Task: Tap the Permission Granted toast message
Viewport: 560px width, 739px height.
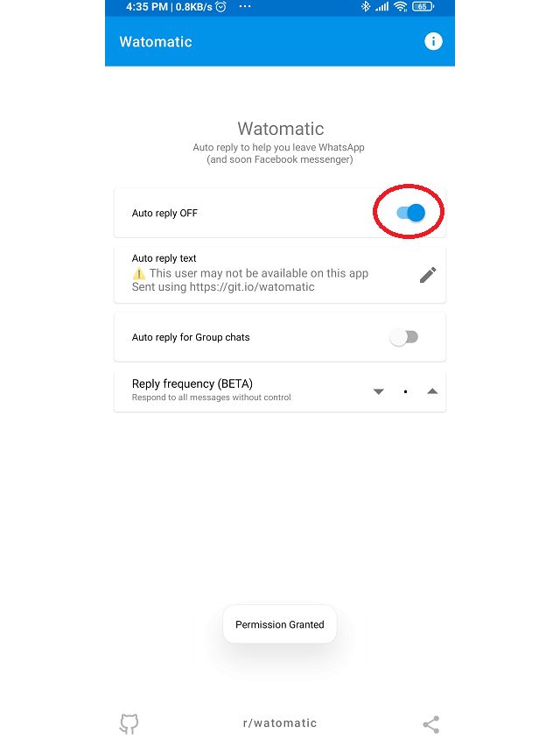Action: [x=280, y=624]
